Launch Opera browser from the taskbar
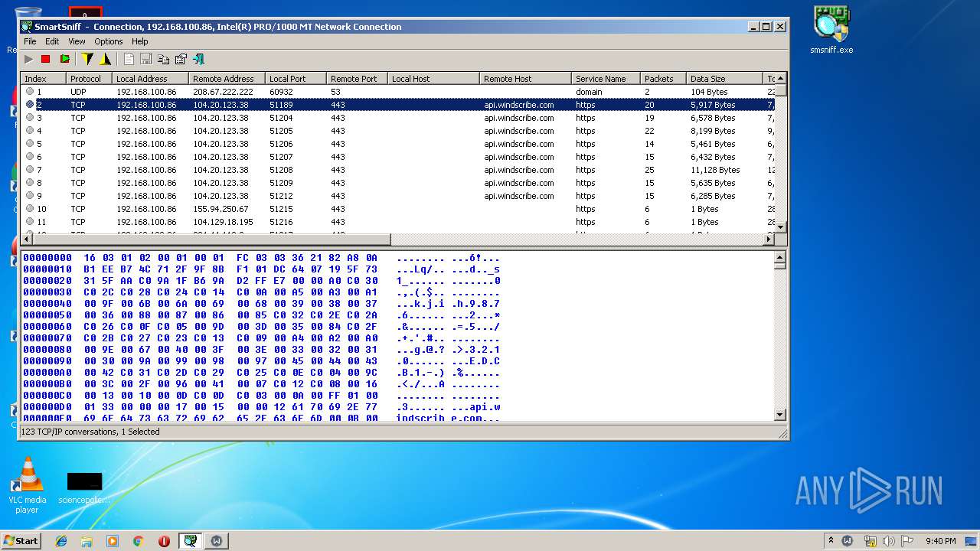 coord(164,541)
